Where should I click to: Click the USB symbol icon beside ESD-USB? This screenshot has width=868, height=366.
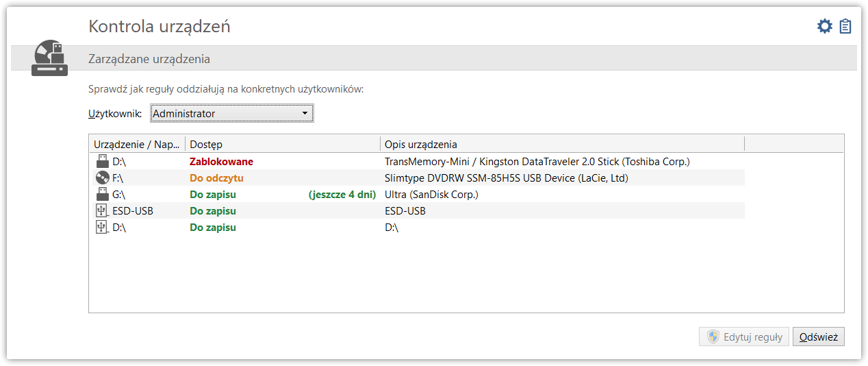[102, 211]
